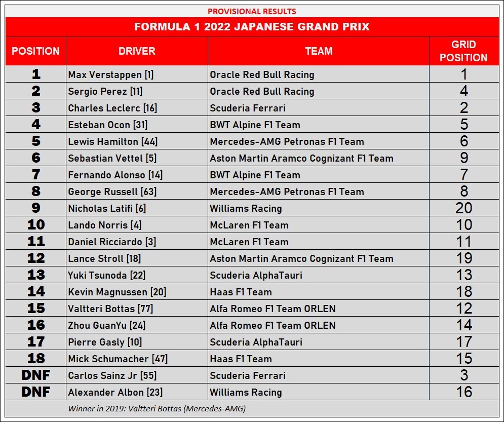This screenshot has width=504, height=422.
Task: Select Yuki Tsunoda [22] driver entry
Action: point(137,275)
